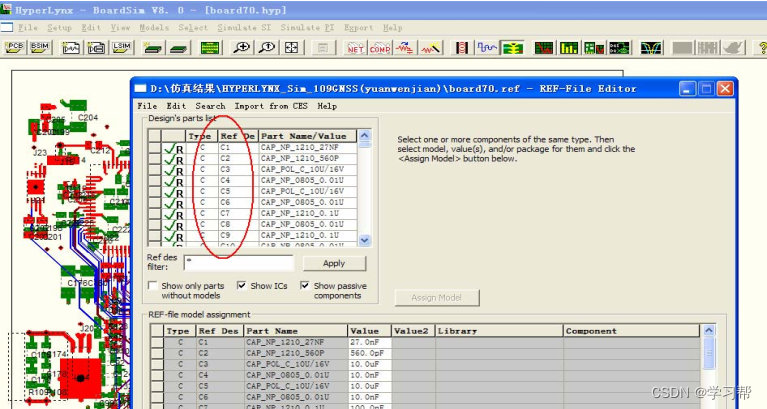This screenshot has height=409, width=767.
Task: Click the zoom in magnifier icon
Action: click(x=242, y=47)
